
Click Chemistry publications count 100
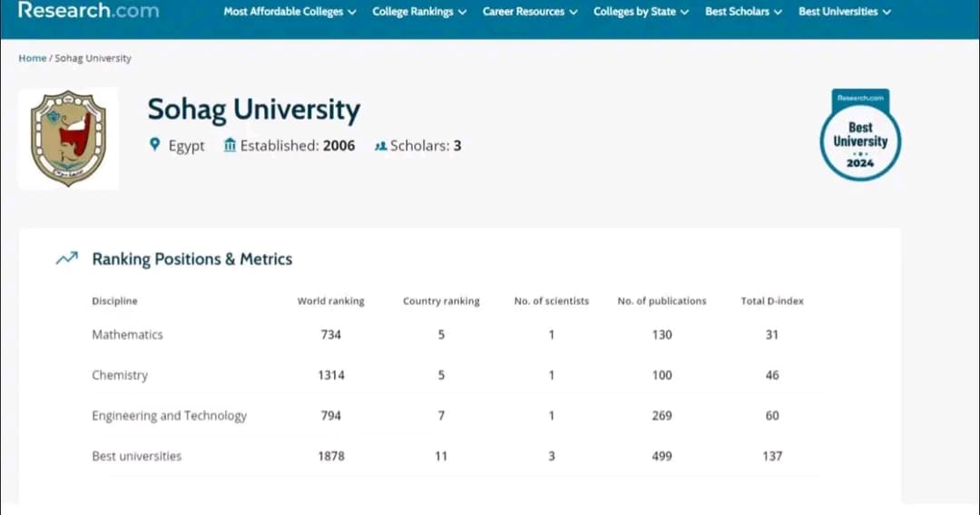pyautogui.click(x=661, y=375)
